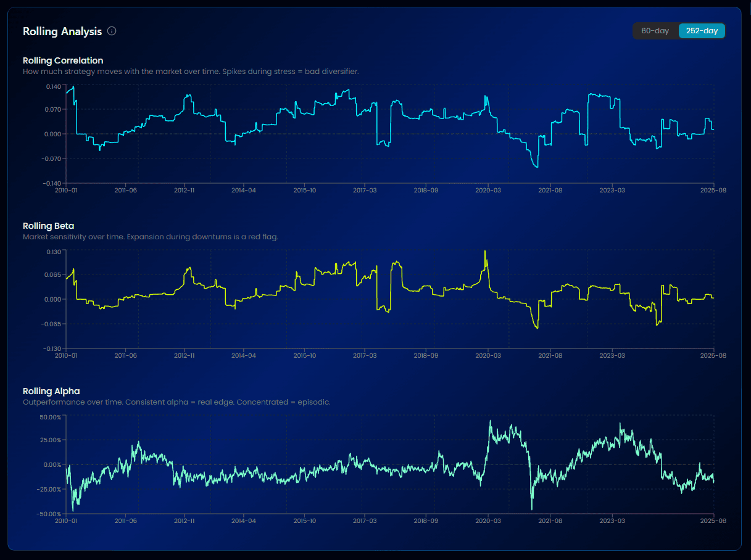Select the Rolling Alpha chart title
751x560 pixels.
pos(51,391)
